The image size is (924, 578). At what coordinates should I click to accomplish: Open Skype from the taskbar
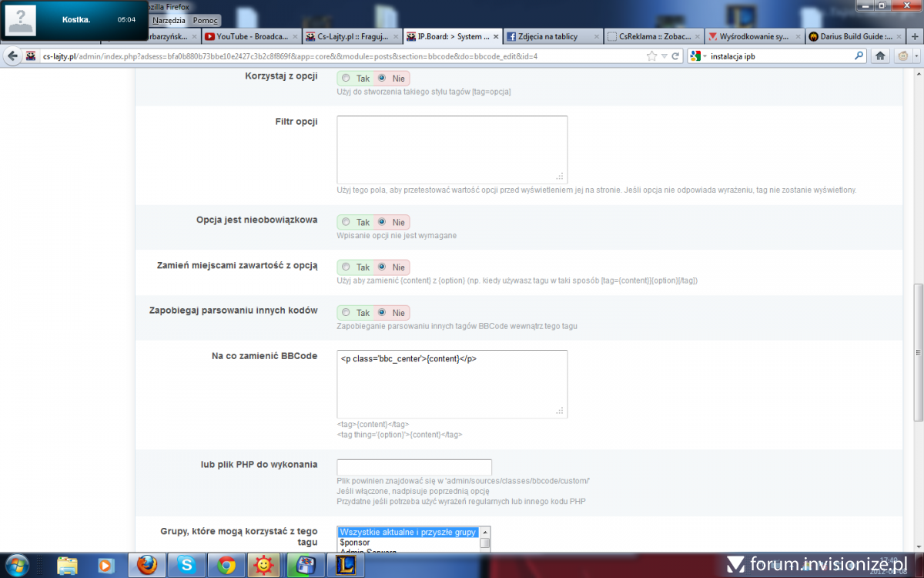tap(186, 565)
